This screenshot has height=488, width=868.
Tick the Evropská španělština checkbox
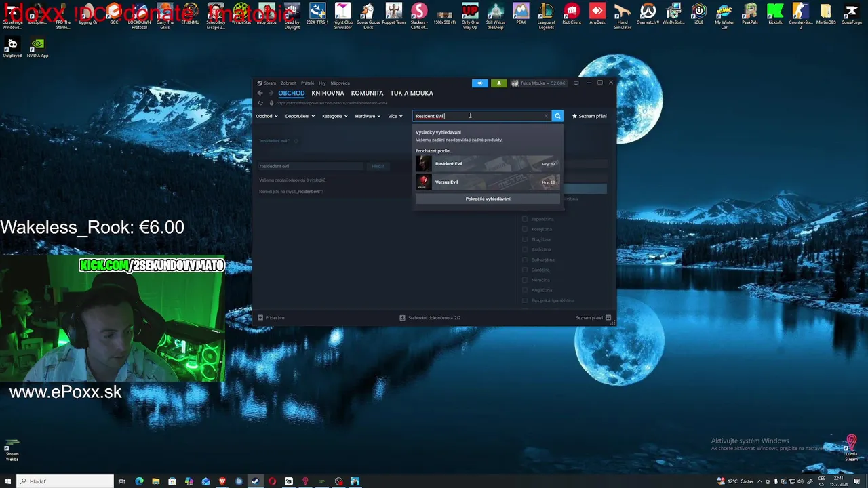pyautogui.click(x=525, y=300)
